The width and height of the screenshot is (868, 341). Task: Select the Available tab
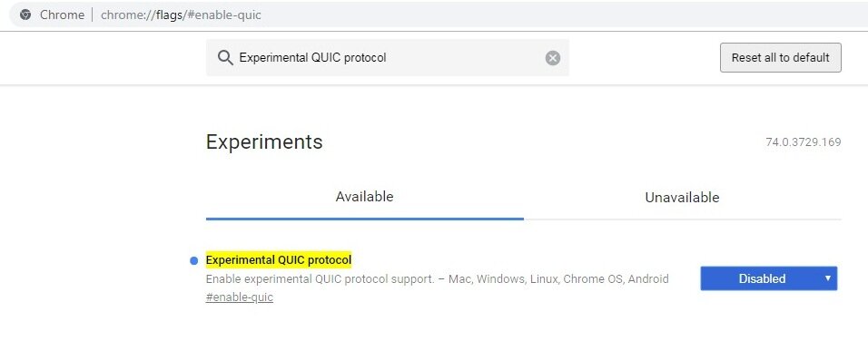pyautogui.click(x=364, y=197)
